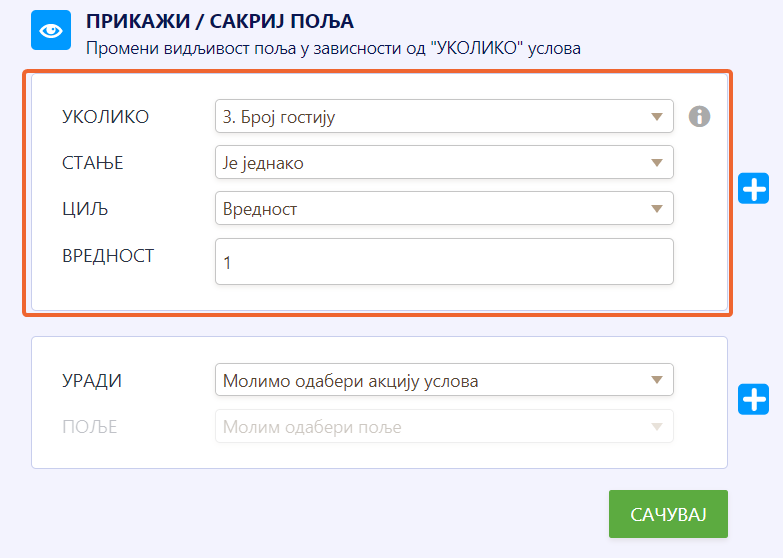This screenshot has width=783, height=558.
Task: Click the ЦИЉ row label
Action: click(x=84, y=209)
